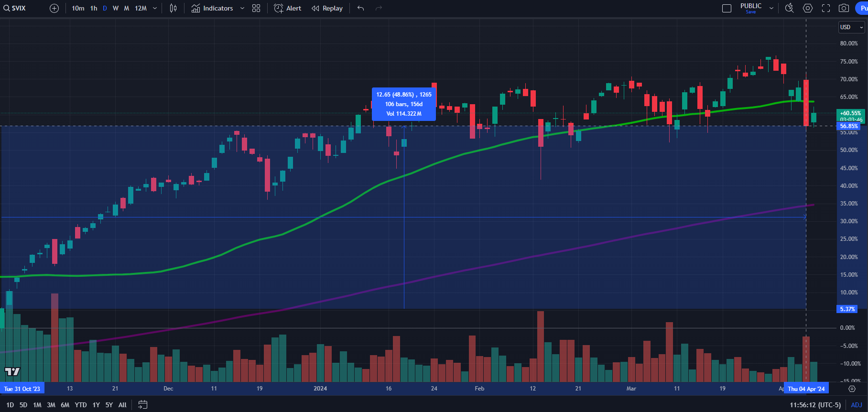This screenshot has height=412, width=868.
Task: Click the undo arrow
Action: click(360, 8)
